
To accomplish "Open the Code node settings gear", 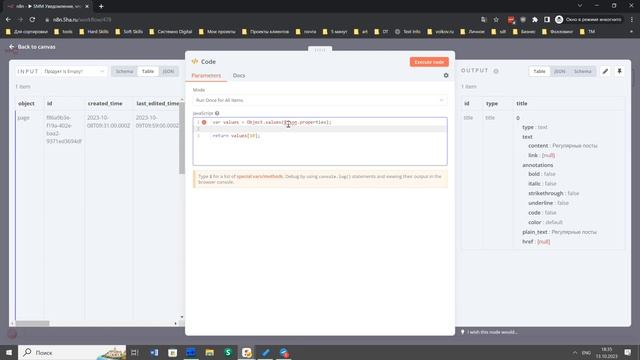I will tap(446, 76).
